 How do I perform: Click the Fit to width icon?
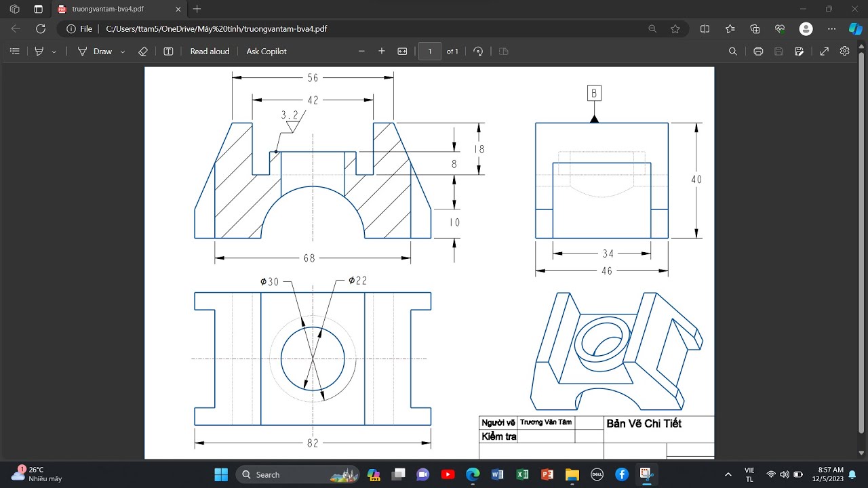(402, 52)
